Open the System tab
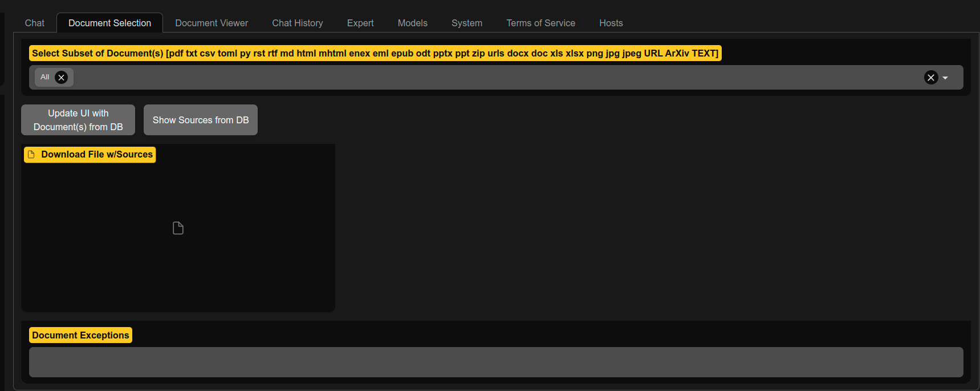980x391 pixels. click(466, 23)
